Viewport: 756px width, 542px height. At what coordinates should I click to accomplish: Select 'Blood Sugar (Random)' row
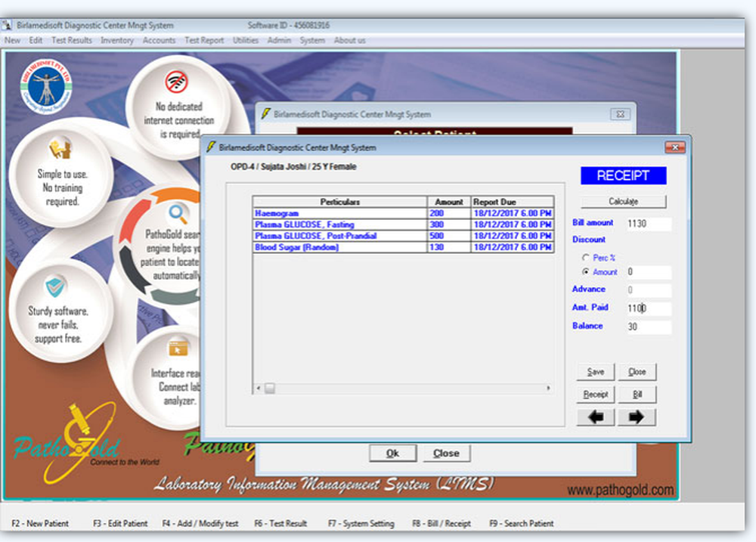click(x=404, y=247)
